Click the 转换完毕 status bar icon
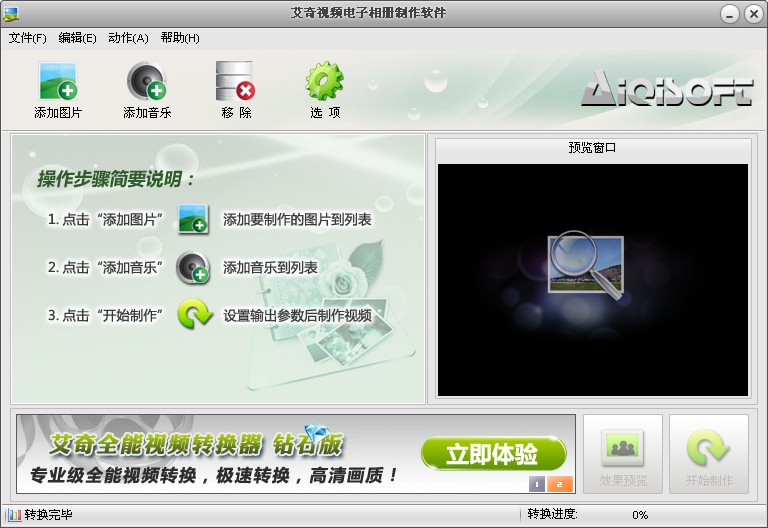This screenshot has width=768, height=528. [14, 515]
